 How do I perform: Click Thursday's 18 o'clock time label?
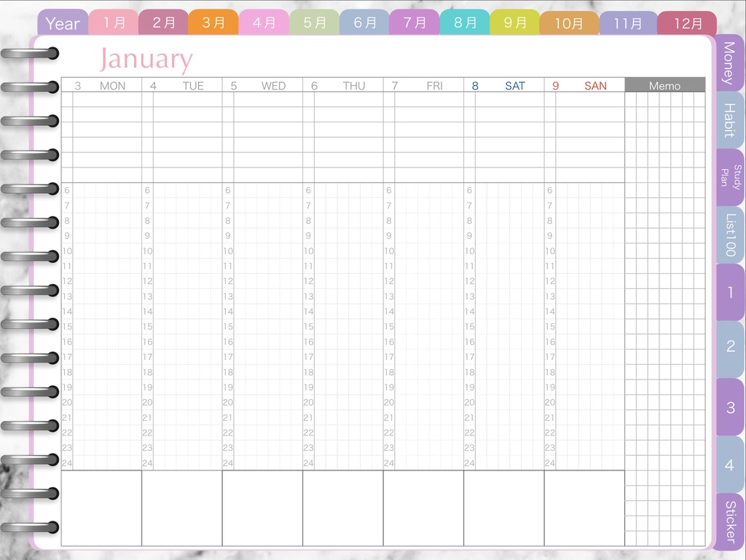click(308, 371)
